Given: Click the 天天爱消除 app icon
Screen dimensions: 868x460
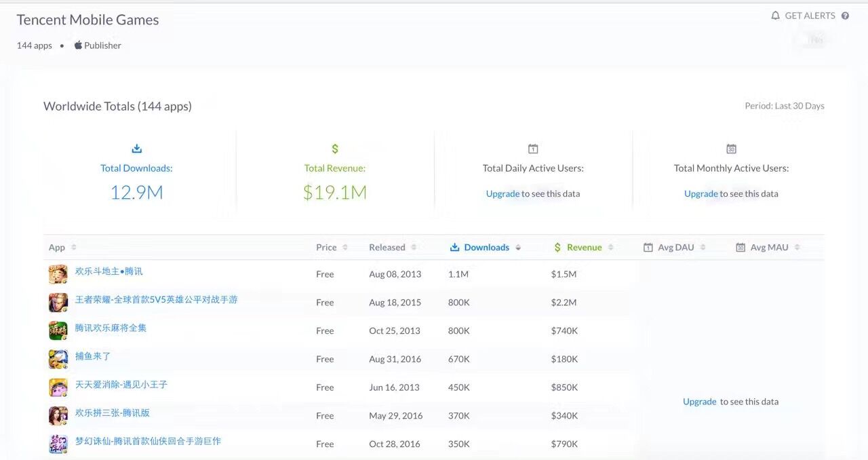Looking at the screenshot, I should 58,387.
